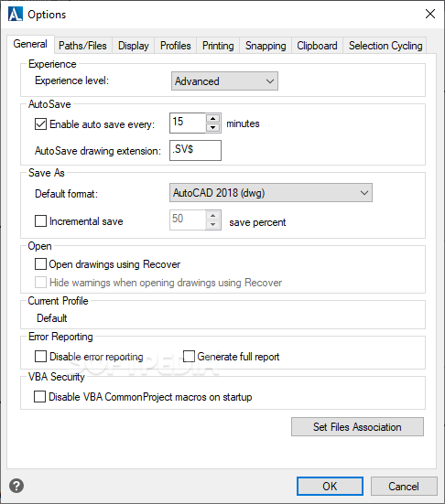
Task: Switch to Selection Cycling tab
Action: [385, 46]
